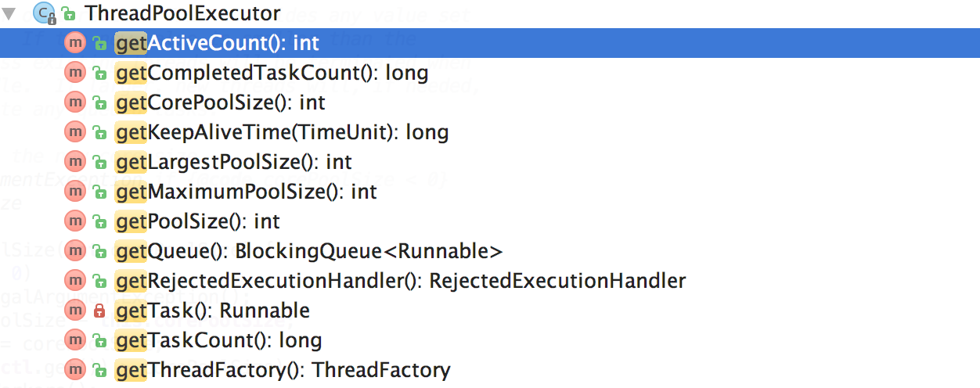
Task: Pick the getPoolSize(): int method
Action: (x=197, y=222)
